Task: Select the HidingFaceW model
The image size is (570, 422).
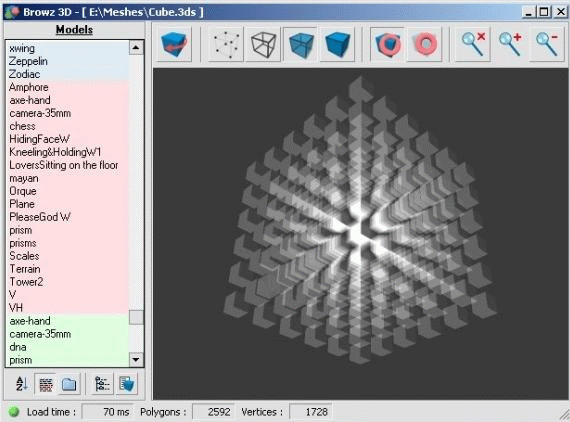Action: 67,139
